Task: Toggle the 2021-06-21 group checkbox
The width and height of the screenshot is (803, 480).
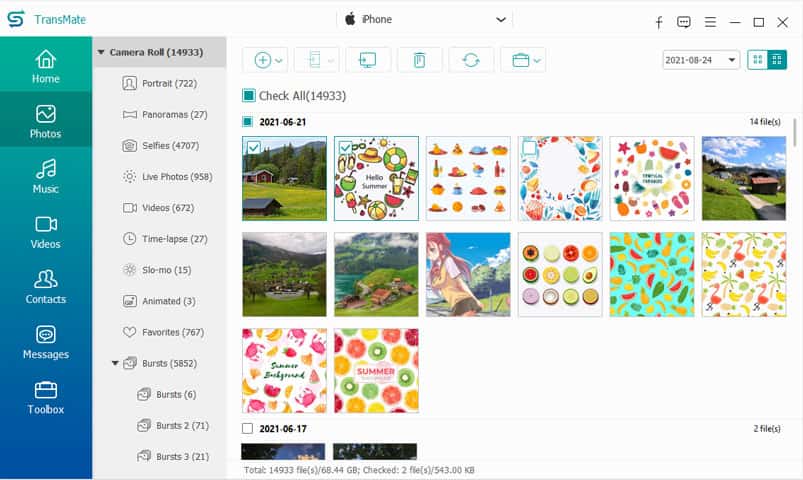Action: pyautogui.click(x=248, y=122)
